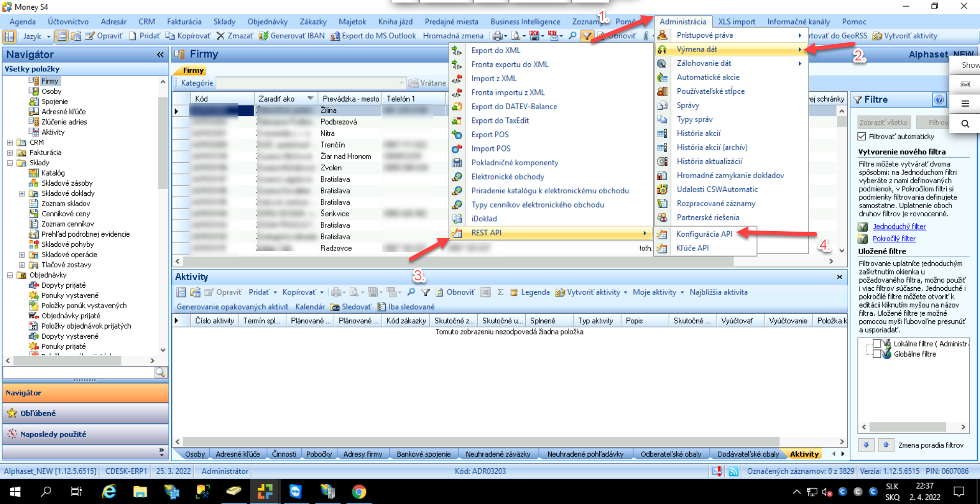Screen dimensions: 980x504
Task: Click the sum sigma icon in Aktivity toolbar
Action: (500, 292)
